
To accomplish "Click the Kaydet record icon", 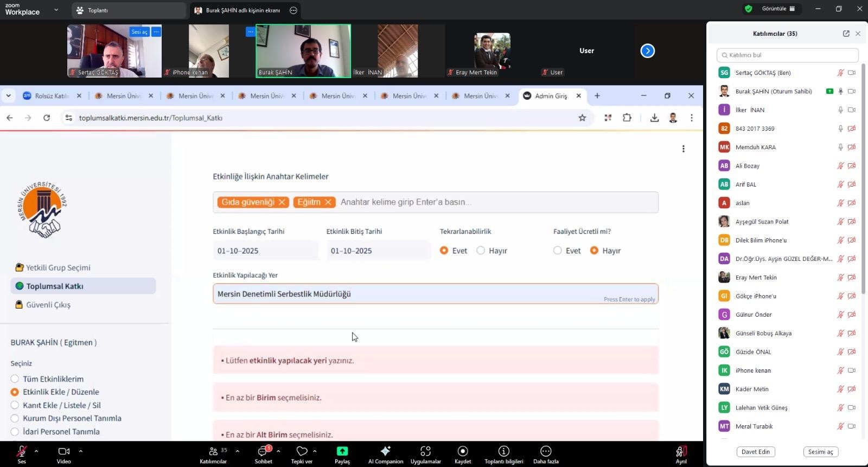I will [x=462, y=451].
